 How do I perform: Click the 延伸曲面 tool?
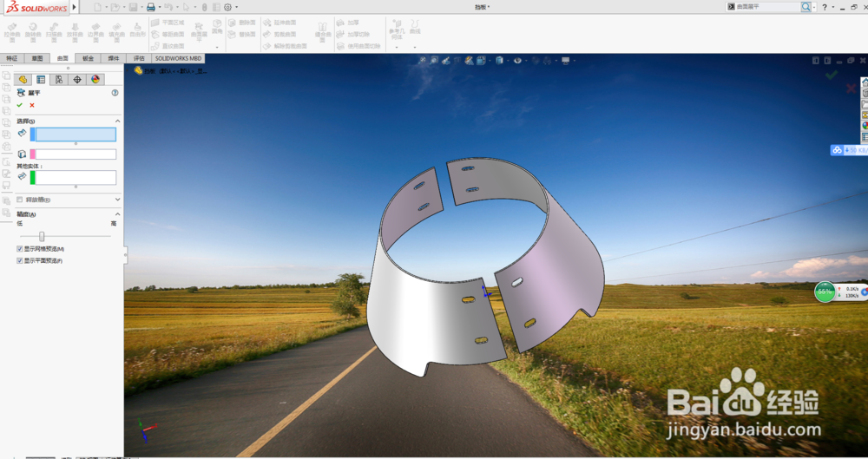tap(279, 23)
